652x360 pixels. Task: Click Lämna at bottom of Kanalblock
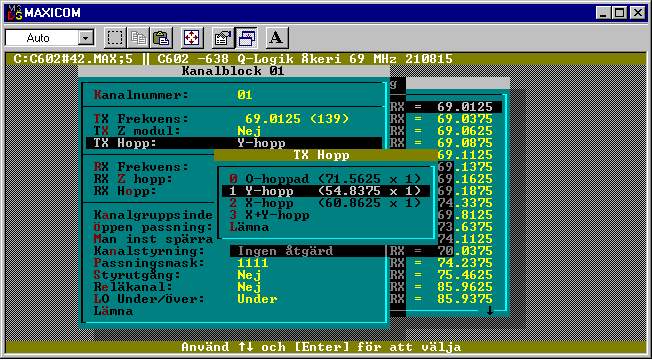pyautogui.click(x=114, y=311)
